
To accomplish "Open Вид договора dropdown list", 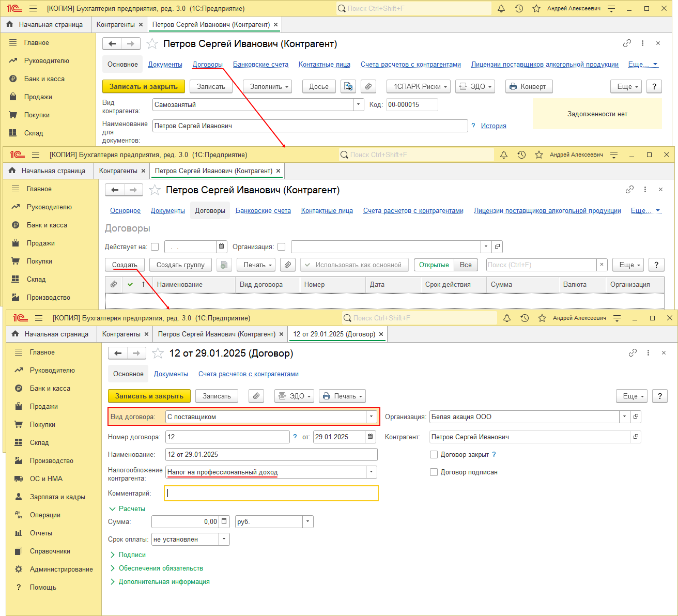I will [x=371, y=417].
